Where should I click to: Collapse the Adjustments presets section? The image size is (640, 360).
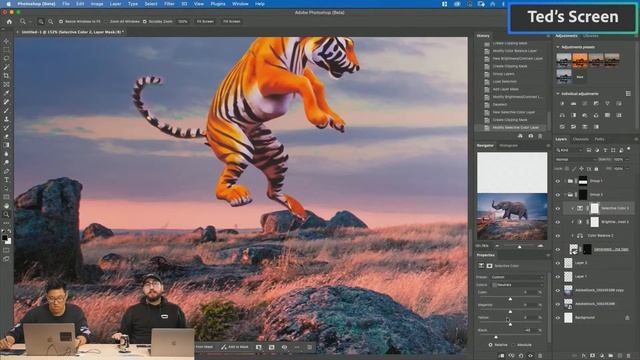(x=558, y=47)
